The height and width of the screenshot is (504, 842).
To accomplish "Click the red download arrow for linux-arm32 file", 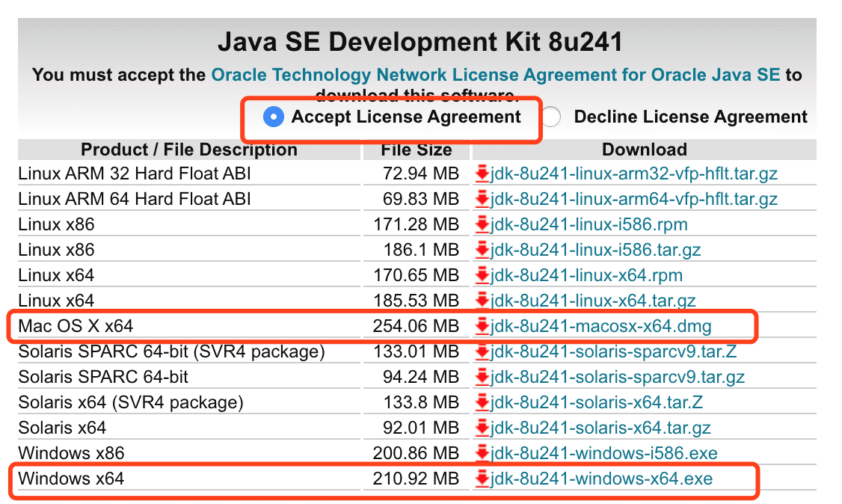I will [482, 173].
